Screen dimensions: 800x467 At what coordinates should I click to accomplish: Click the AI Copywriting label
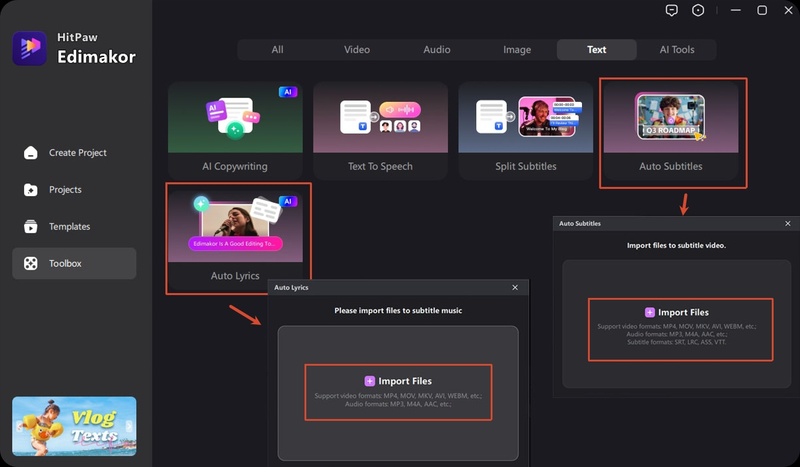click(x=235, y=166)
